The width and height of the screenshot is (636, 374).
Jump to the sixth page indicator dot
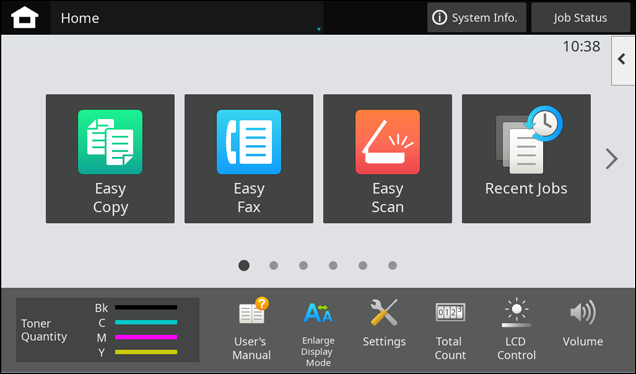click(x=392, y=265)
